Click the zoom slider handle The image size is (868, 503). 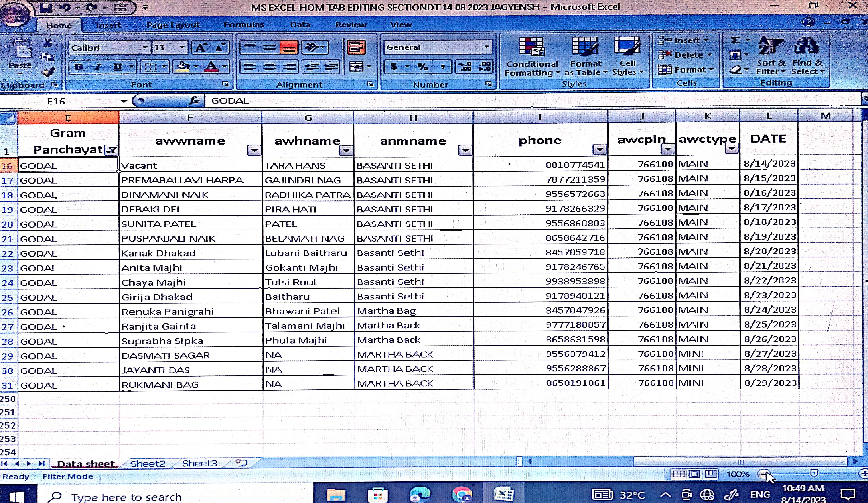tap(814, 474)
